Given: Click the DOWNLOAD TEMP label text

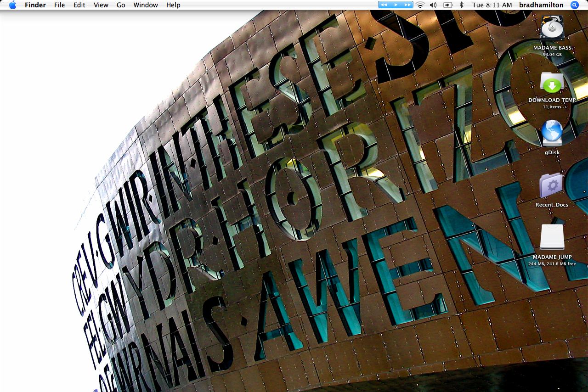Looking at the screenshot, I should click(x=552, y=100).
